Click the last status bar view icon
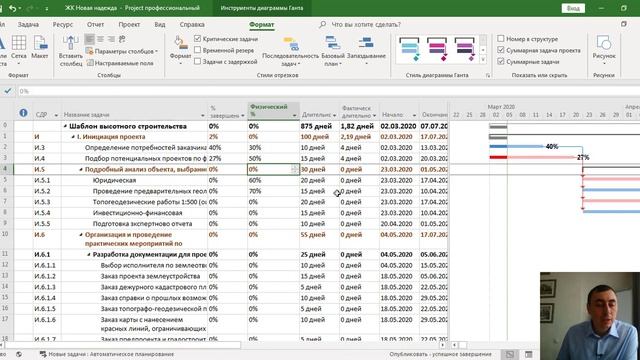Image resolution: width=640 pixels, height=360 pixels. [x=529, y=354]
